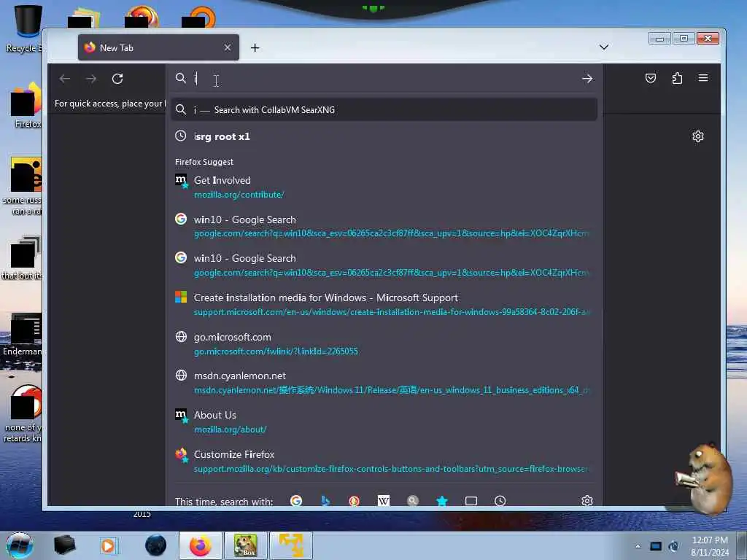Select the New Tab tab

[158, 47]
